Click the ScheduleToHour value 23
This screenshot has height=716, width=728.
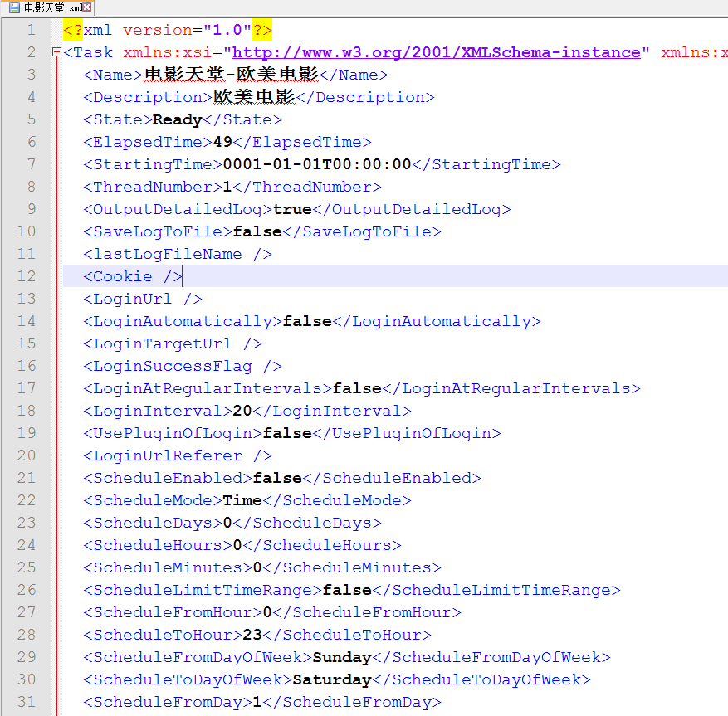click(x=252, y=635)
